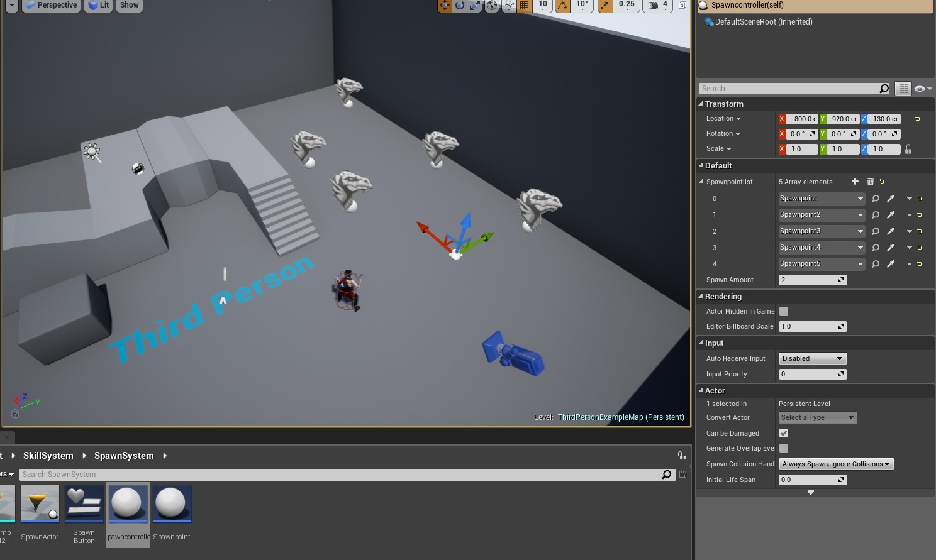Image resolution: width=936 pixels, height=560 pixels.
Task: Toggle the scale lock icon
Action: click(908, 149)
